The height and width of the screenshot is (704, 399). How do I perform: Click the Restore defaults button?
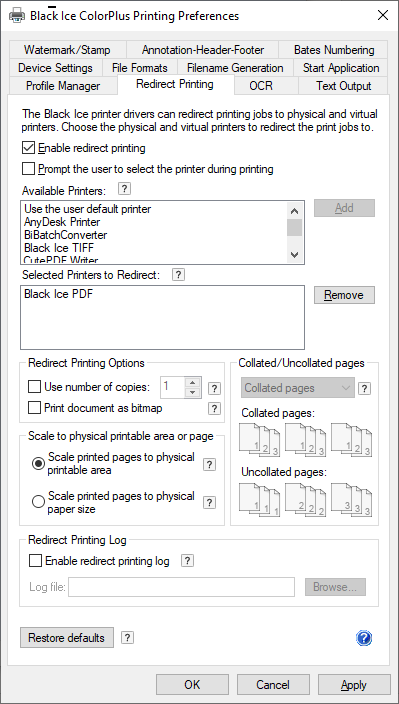pos(67,638)
